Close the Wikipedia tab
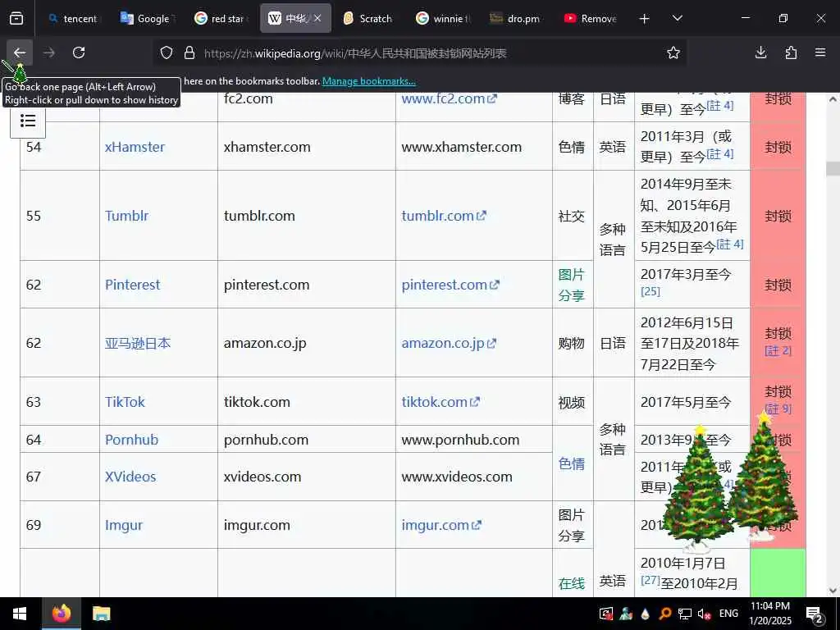 [317, 18]
